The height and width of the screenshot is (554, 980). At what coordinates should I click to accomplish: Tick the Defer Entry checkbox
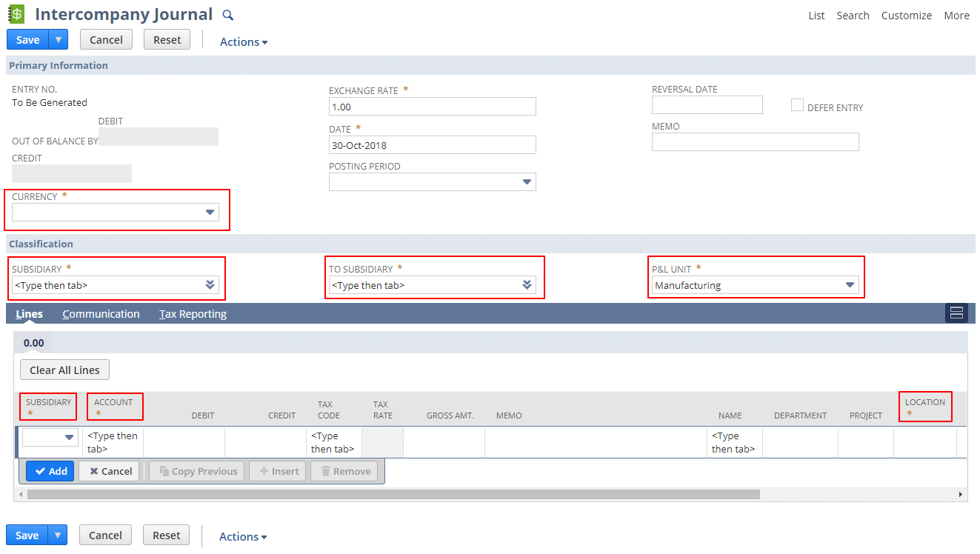click(x=797, y=105)
